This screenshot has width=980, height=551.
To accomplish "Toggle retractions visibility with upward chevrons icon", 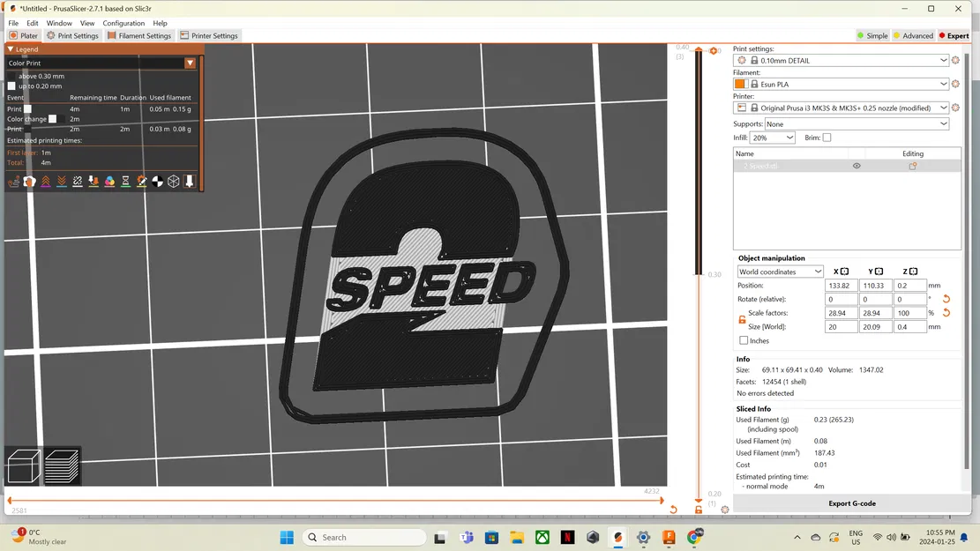I will [46, 181].
